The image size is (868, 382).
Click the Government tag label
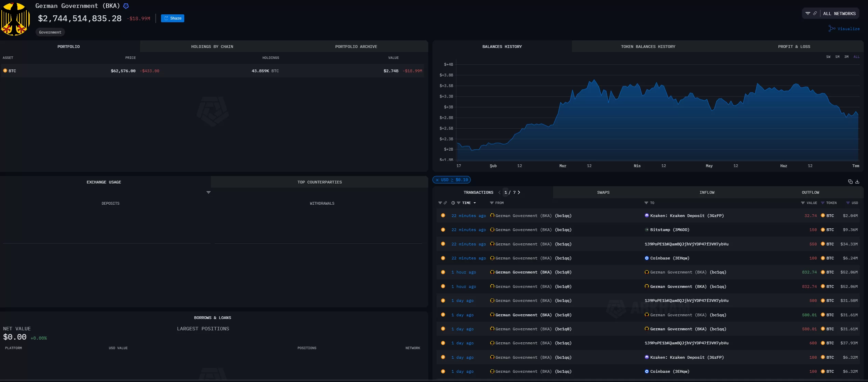click(x=50, y=32)
